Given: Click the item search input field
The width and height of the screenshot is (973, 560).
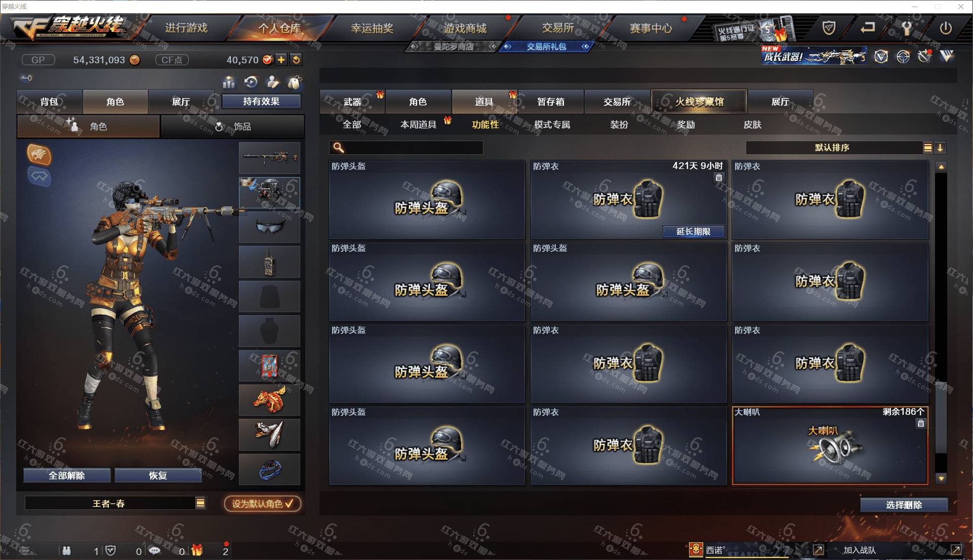Looking at the screenshot, I should click(406, 148).
